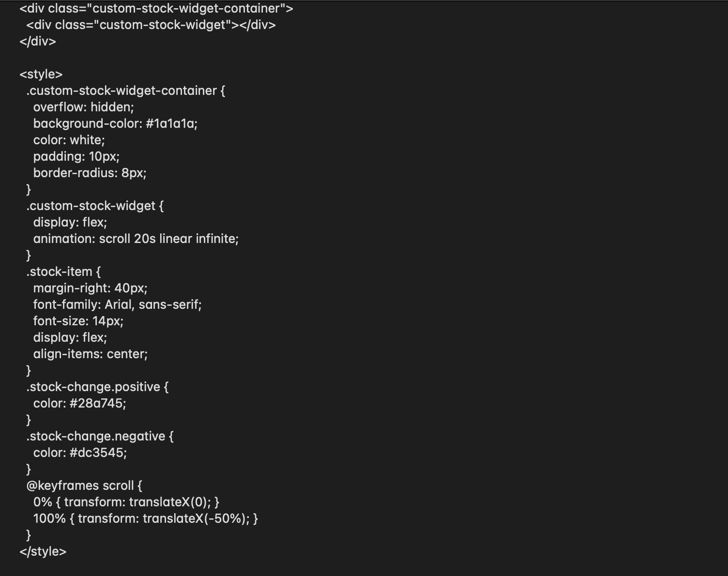Screen dimensions: 728x576
Task: Click the overflow: hidden line
Action: [x=84, y=107]
